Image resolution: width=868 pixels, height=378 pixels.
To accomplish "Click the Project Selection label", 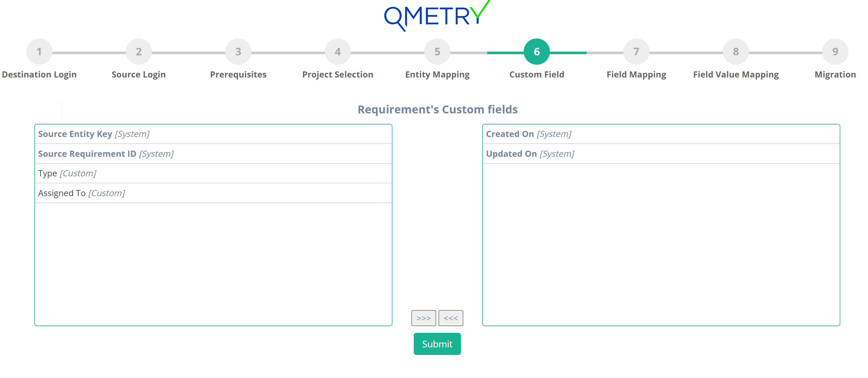I will (x=338, y=74).
